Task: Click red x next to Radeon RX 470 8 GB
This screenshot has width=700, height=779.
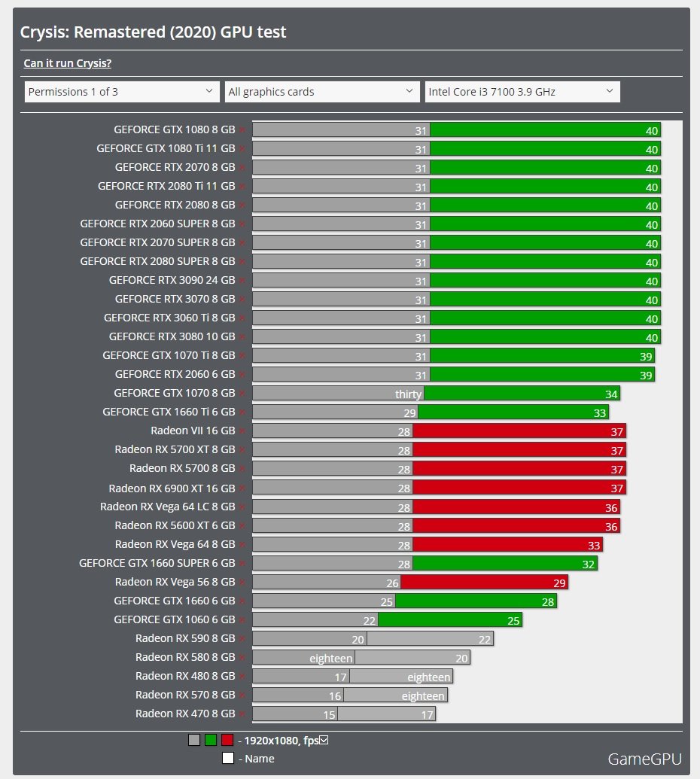Action: click(242, 714)
